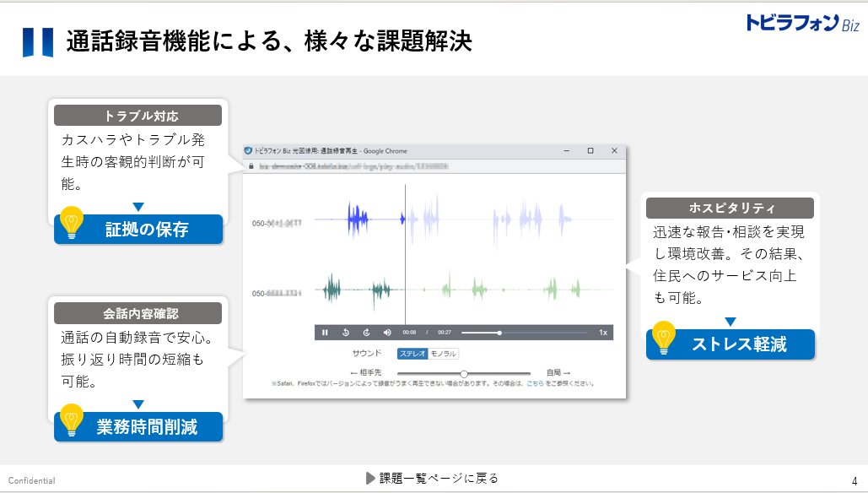Viewport: 868px width, 493px height.
Task: Mute audio with the speaker icon
Action: [387, 333]
